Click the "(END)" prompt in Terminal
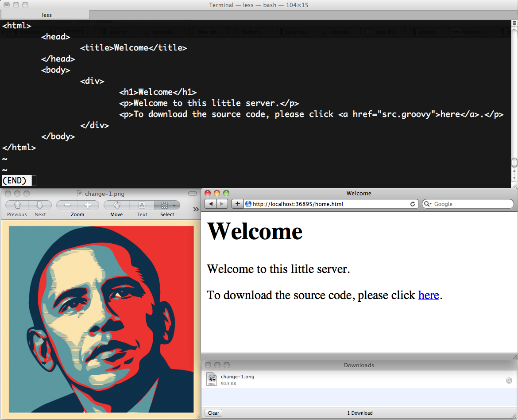The width and height of the screenshot is (518, 420). (14, 181)
